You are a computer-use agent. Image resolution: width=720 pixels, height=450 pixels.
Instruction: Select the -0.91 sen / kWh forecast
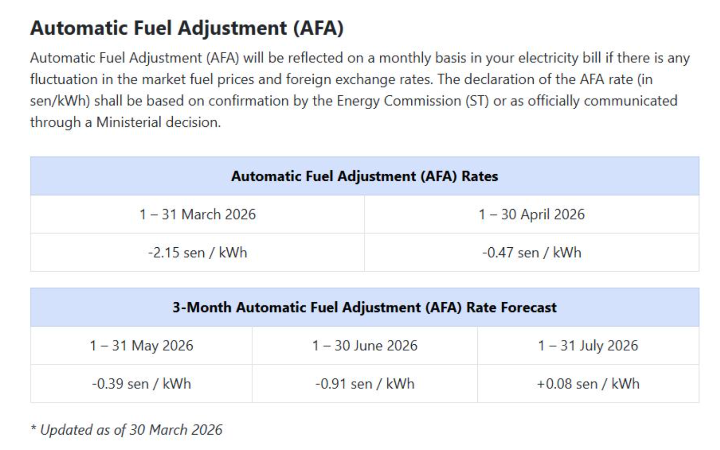pyautogui.click(x=365, y=384)
